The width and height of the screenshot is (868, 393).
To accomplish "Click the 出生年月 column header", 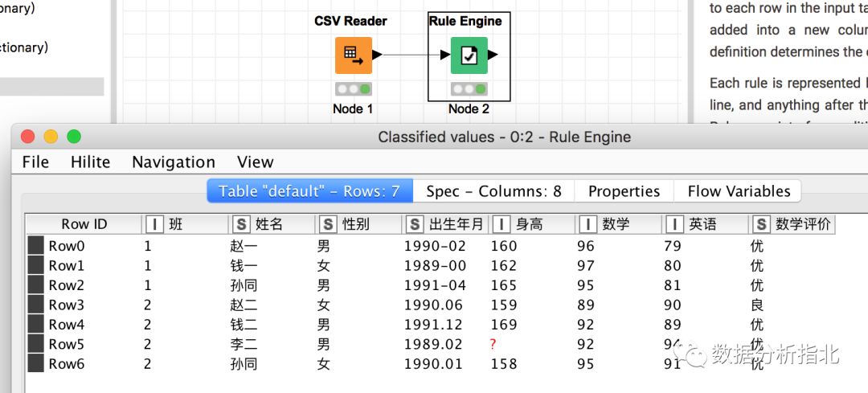I will (x=445, y=224).
